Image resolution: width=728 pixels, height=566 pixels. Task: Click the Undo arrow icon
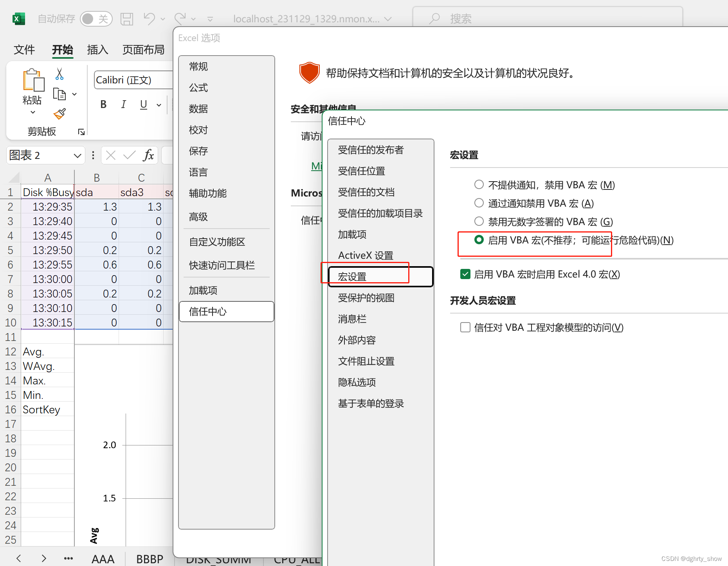click(x=149, y=18)
